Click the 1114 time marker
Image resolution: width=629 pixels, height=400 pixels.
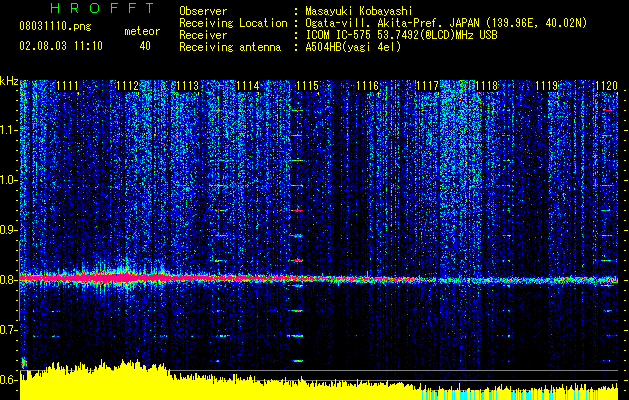point(248,86)
